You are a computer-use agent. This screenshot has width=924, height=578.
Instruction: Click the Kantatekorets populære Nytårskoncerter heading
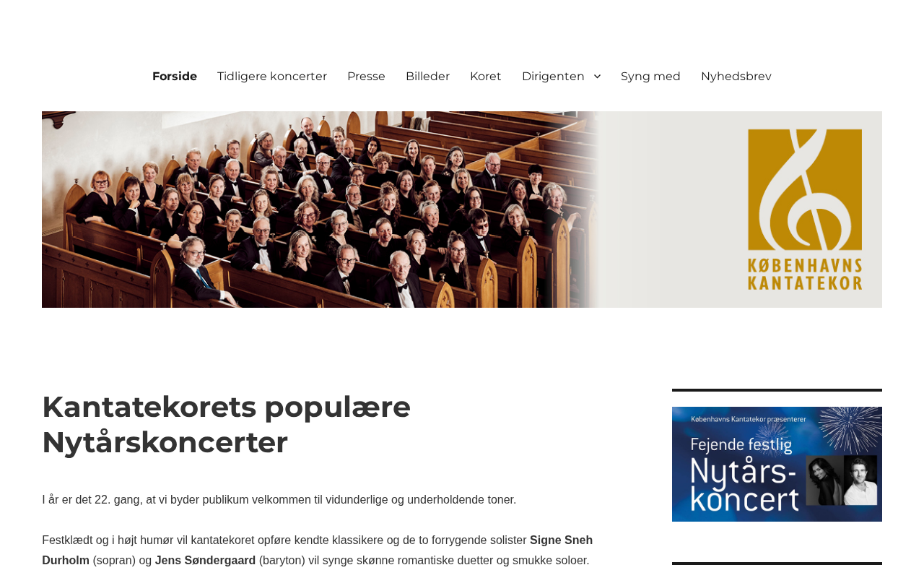click(226, 424)
